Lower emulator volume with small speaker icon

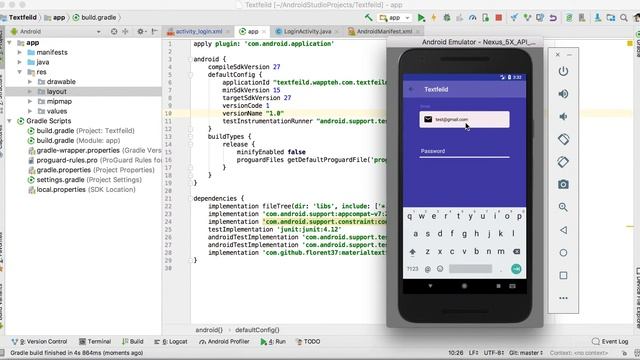[563, 117]
